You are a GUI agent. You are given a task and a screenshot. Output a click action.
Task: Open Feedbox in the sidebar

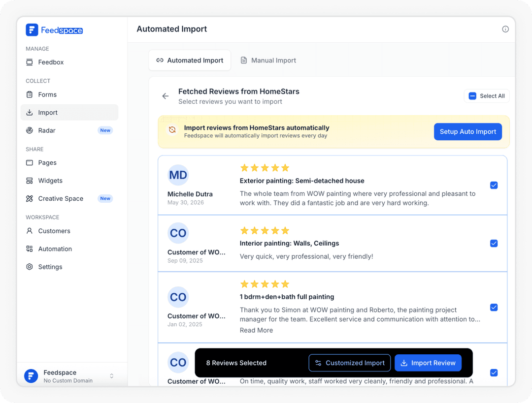[x=69, y=62]
